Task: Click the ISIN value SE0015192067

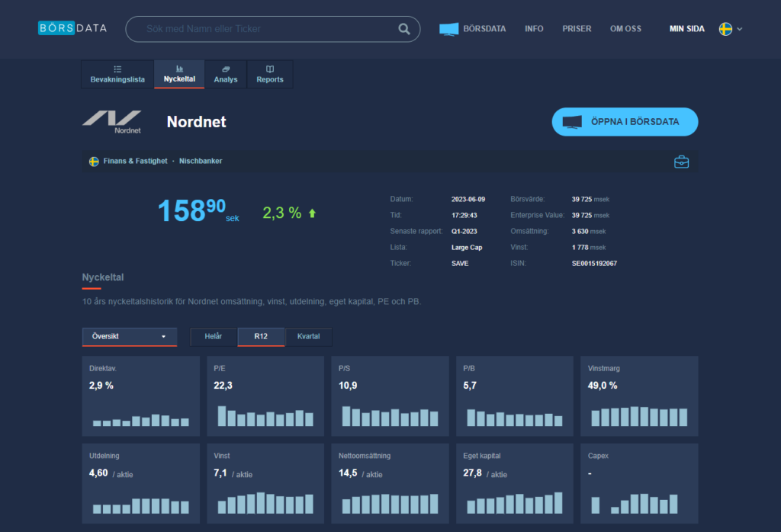Action: coord(594,263)
